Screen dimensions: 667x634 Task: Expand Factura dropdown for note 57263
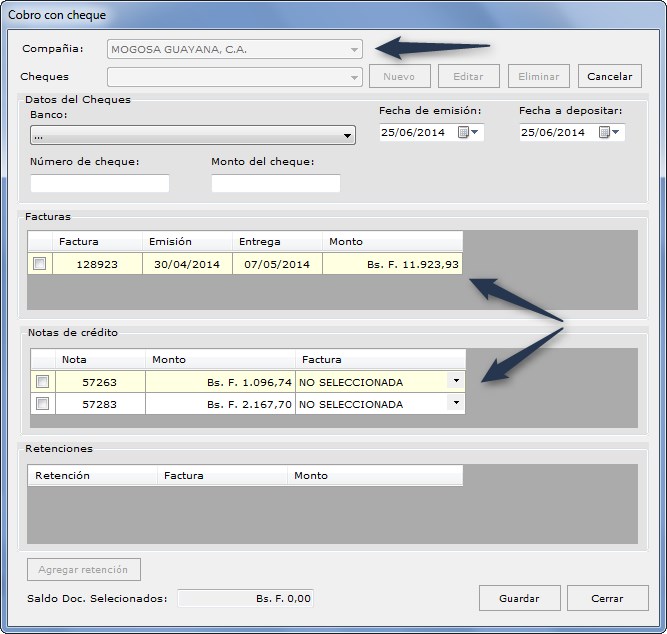pyautogui.click(x=456, y=381)
